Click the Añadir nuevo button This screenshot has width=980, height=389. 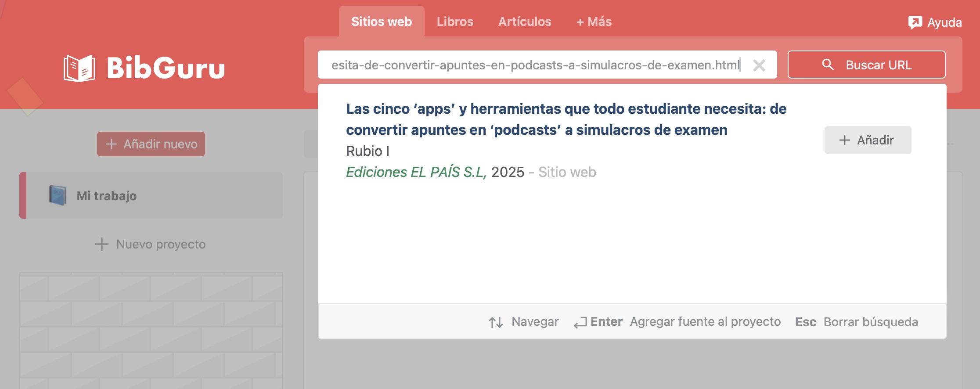tap(151, 144)
